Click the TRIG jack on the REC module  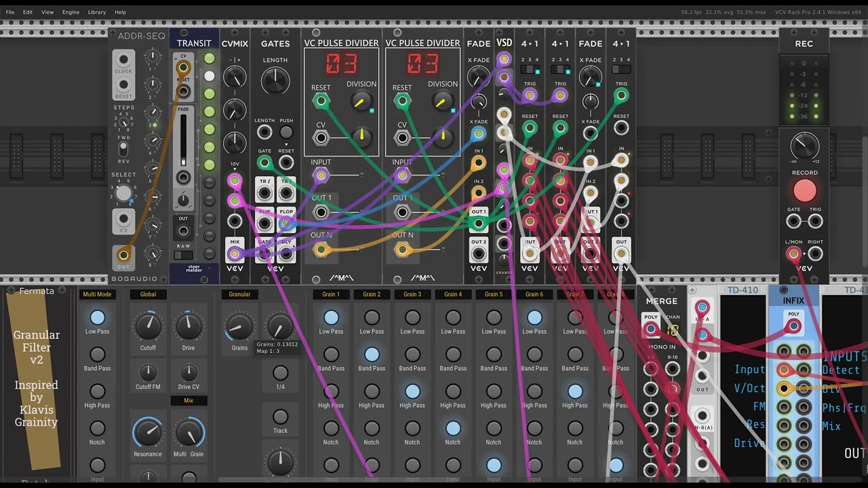pos(815,221)
